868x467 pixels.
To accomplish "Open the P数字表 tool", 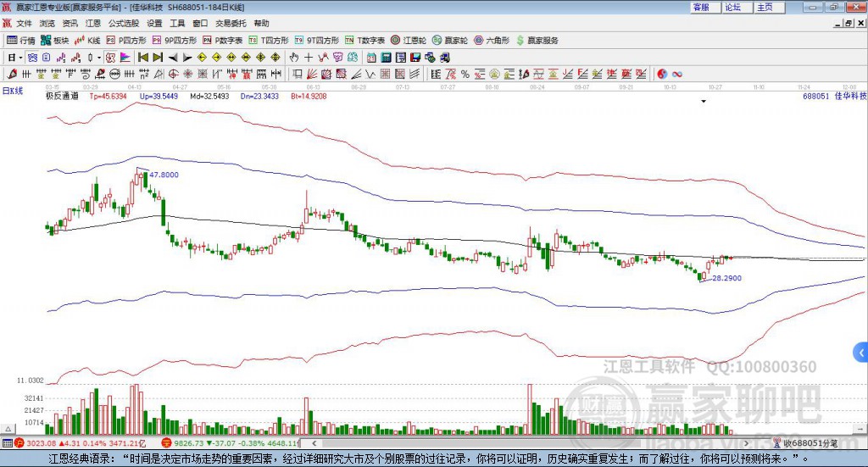I will coord(223,41).
